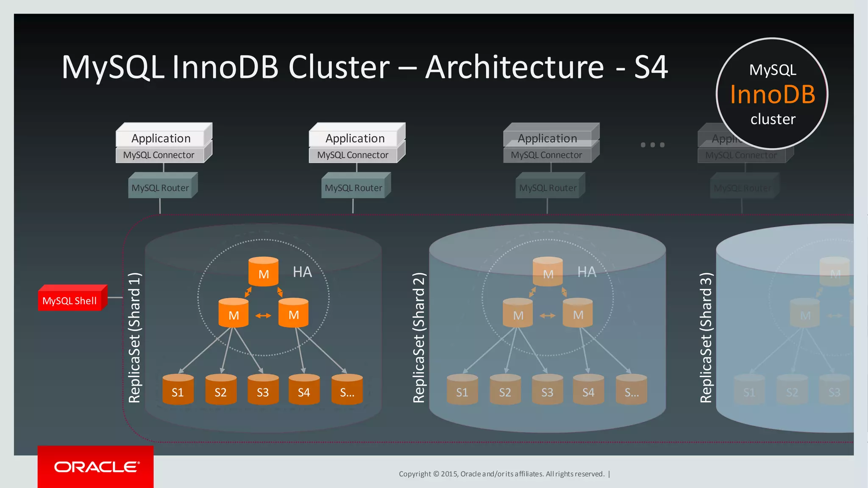Click the top M node in Shard 1
This screenshot has width=868, height=488.
click(x=263, y=273)
